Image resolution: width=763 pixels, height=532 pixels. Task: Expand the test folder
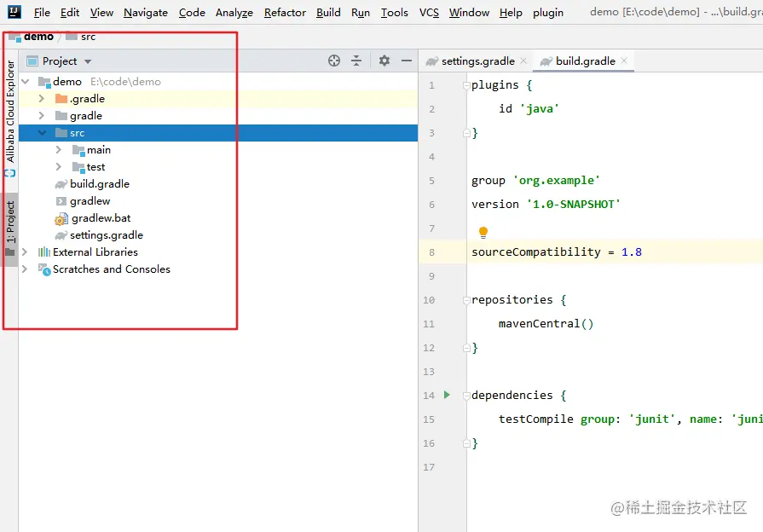click(x=58, y=167)
